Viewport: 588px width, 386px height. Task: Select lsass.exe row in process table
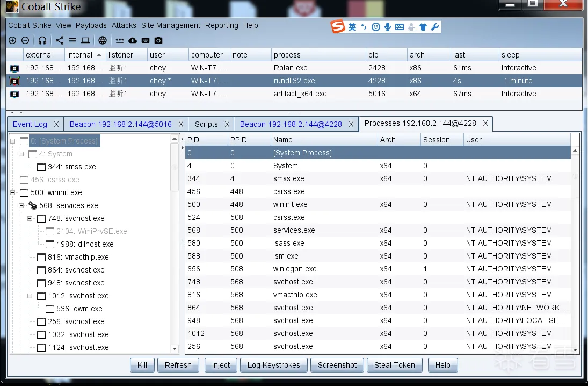pos(378,244)
